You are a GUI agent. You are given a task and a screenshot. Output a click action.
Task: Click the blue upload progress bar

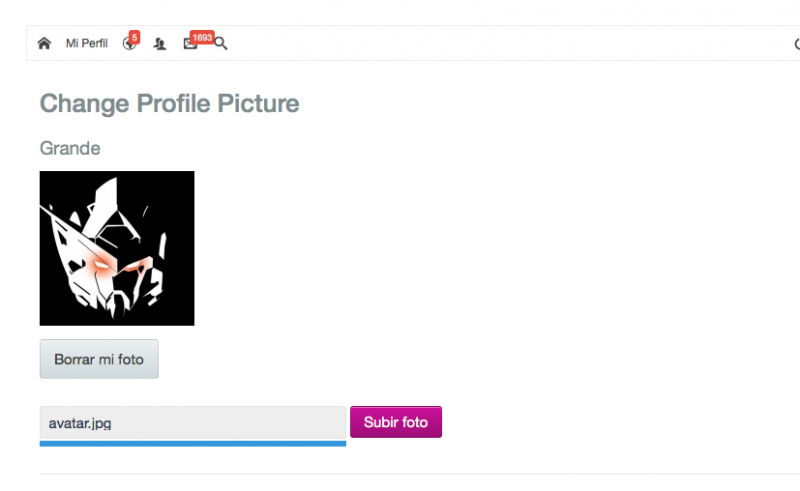[193, 444]
